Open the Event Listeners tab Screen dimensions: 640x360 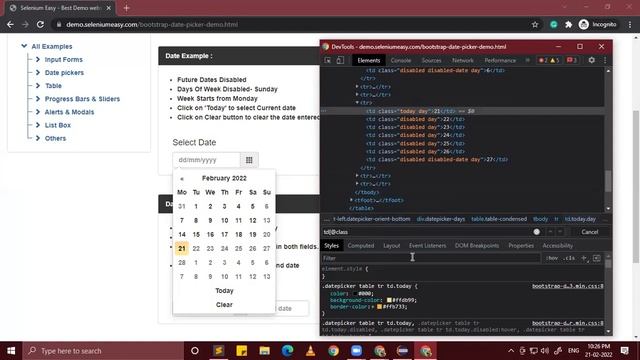pyautogui.click(x=427, y=245)
